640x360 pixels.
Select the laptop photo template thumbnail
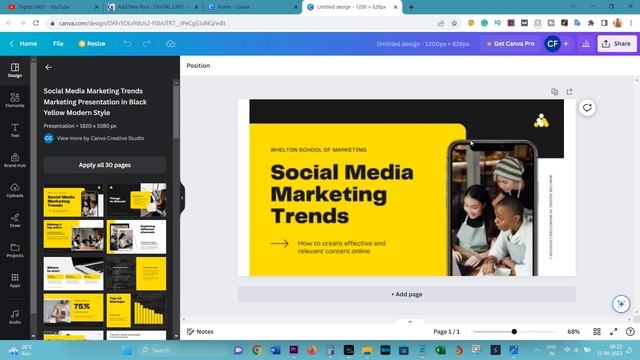[x=73, y=274]
